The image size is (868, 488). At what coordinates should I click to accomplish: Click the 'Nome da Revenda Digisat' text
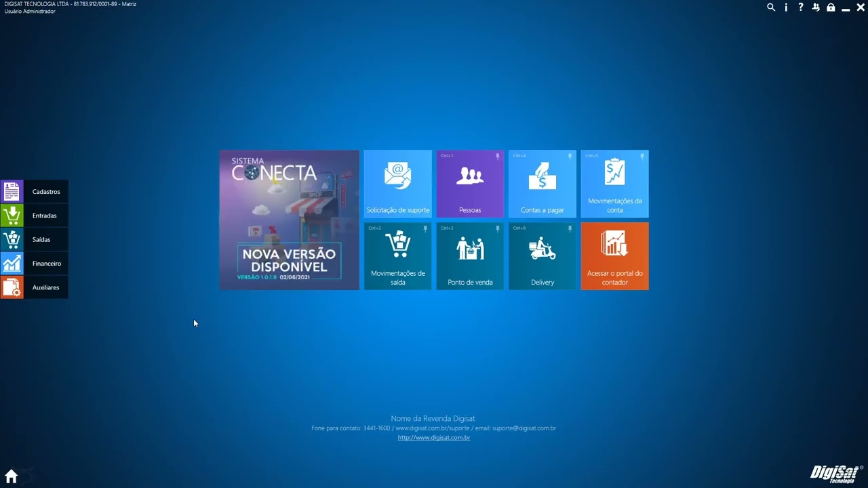(434, 419)
